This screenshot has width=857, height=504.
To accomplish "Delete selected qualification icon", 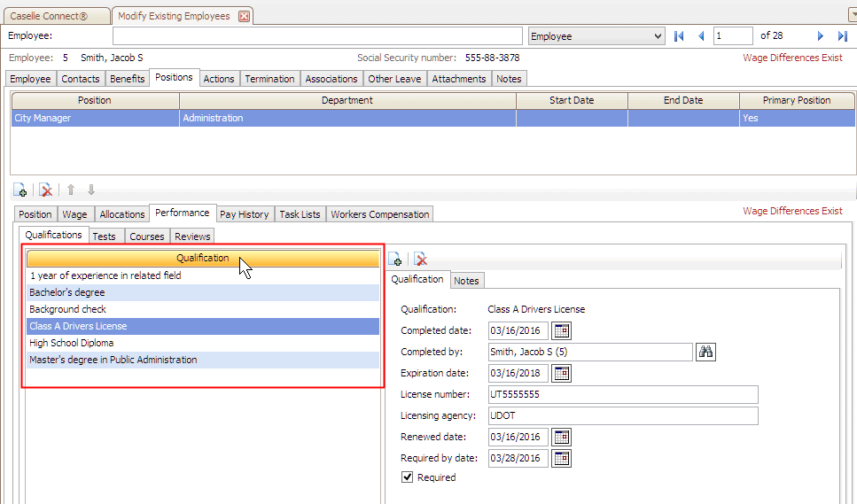I will tap(421, 259).
